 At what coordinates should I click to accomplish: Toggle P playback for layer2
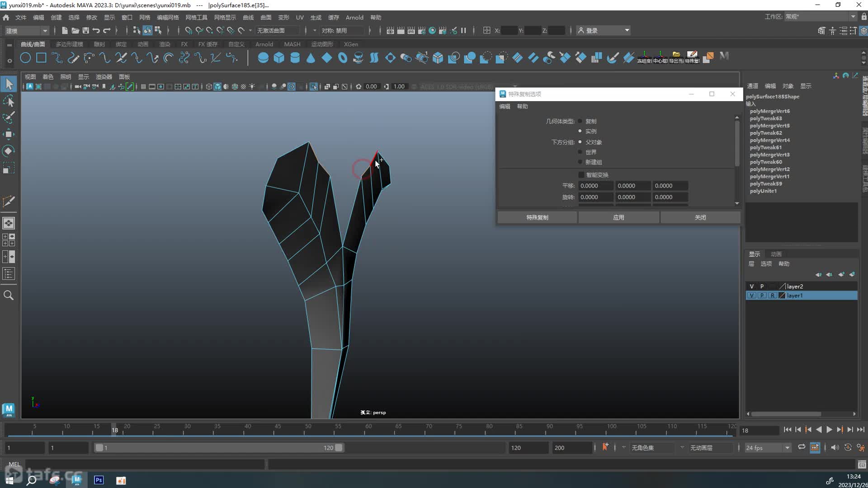pos(762,286)
